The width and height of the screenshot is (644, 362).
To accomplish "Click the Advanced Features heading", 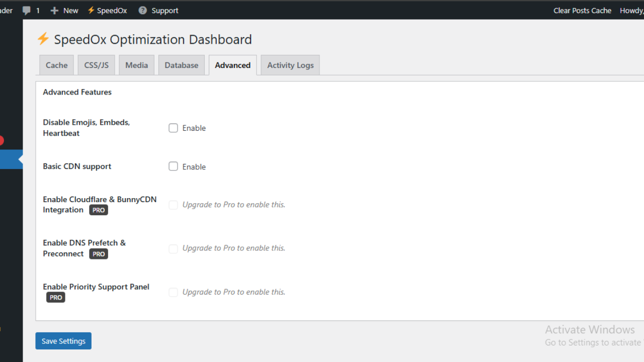I will coord(77,92).
